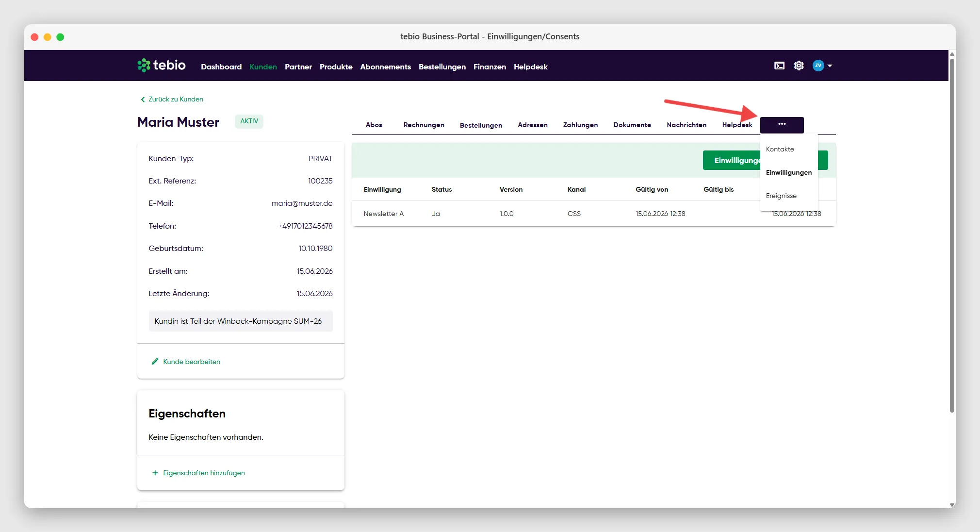
Task: Open Dashboard in the top navigation
Action: tap(221, 67)
